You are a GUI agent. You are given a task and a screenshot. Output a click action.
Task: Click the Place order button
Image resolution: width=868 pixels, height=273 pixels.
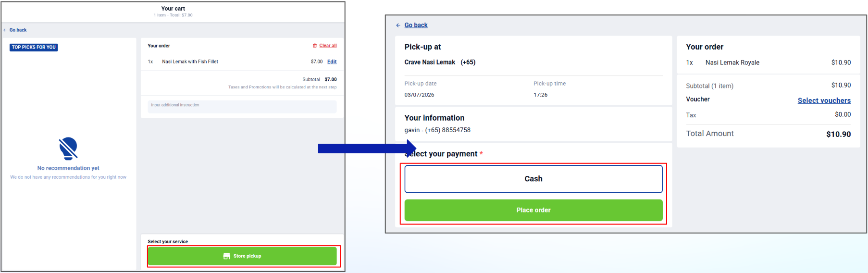533,210
